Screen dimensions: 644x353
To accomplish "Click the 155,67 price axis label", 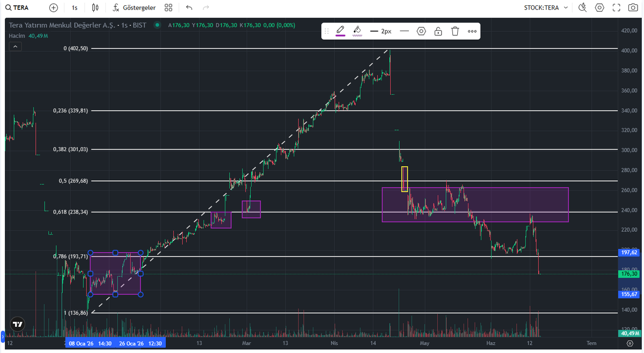I will pos(628,294).
